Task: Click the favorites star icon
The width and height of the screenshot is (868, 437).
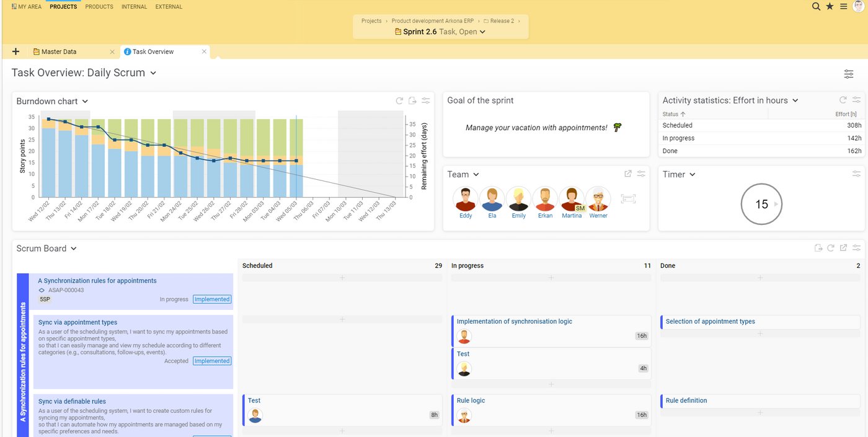Action: pos(830,6)
